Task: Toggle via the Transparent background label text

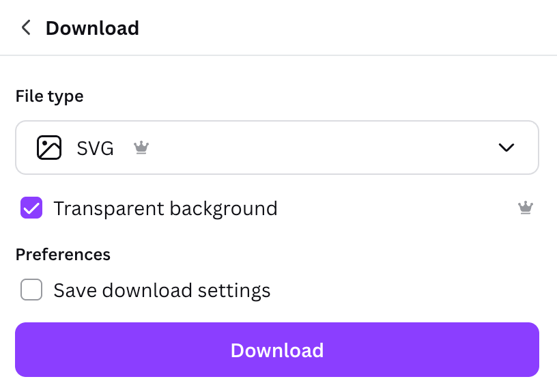Action: click(x=165, y=208)
